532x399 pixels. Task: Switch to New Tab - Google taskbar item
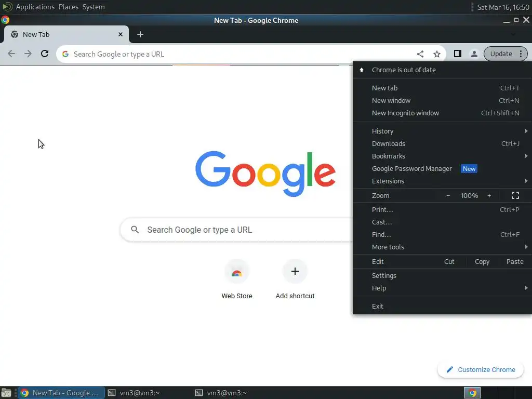tap(61, 393)
